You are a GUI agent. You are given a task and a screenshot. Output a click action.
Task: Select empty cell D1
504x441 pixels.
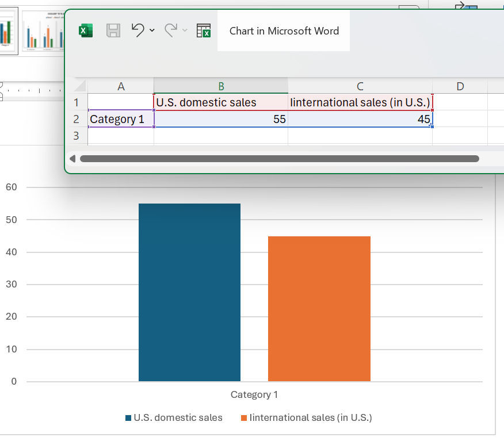click(x=460, y=102)
